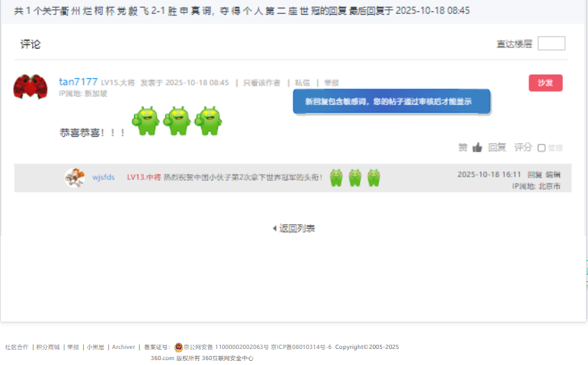Click the first green emoji in wjsfds's reply
The height and width of the screenshot is (365, 588).
point(336,177)
